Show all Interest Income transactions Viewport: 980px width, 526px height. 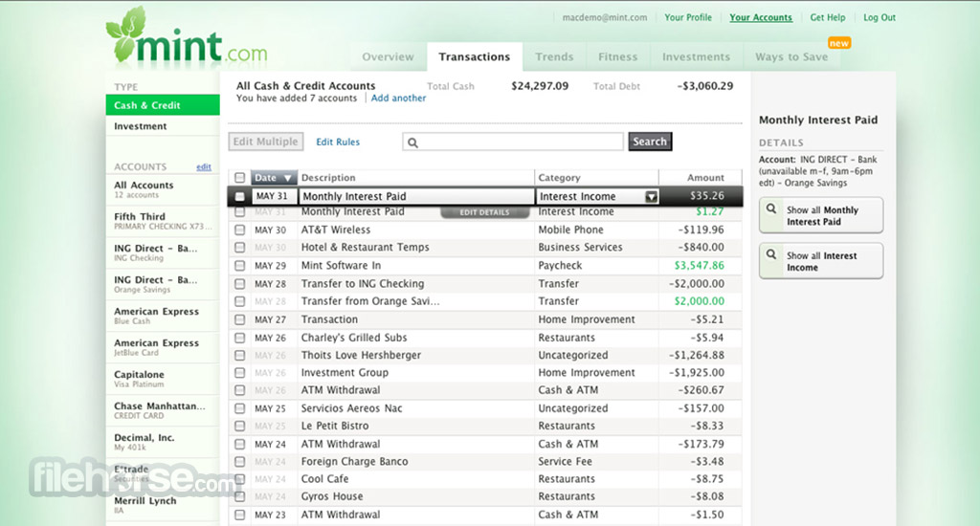tap(820, 261)
